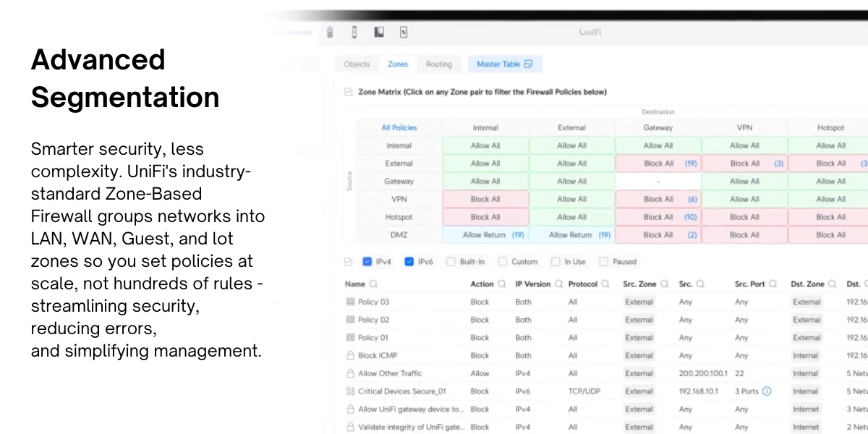Select DMZ to Gateway Block All (2) cell
Screen dimensions: 868x434
(658, 235)
